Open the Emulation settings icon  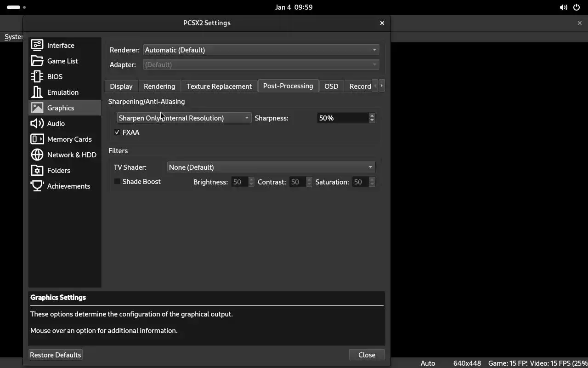[37, 92]
